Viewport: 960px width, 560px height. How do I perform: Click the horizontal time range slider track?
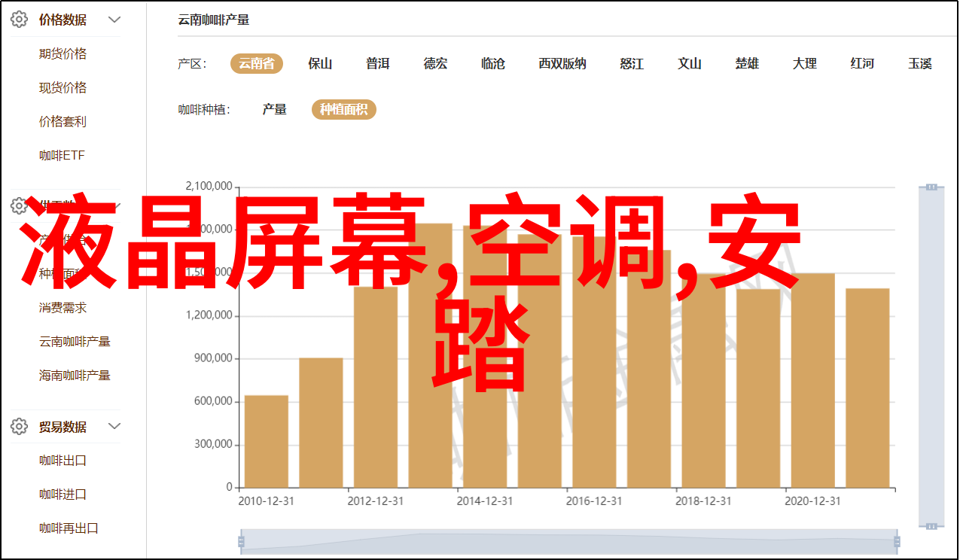coord(568,541)
